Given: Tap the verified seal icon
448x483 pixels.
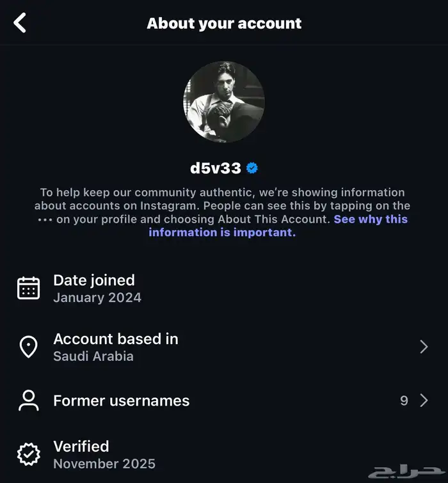Looking at the screenshot, I should [x=28, y=454].
